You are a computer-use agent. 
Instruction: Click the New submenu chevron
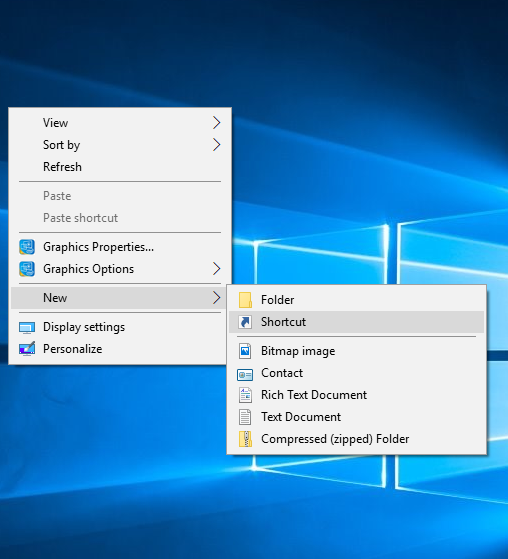[216, 298]
